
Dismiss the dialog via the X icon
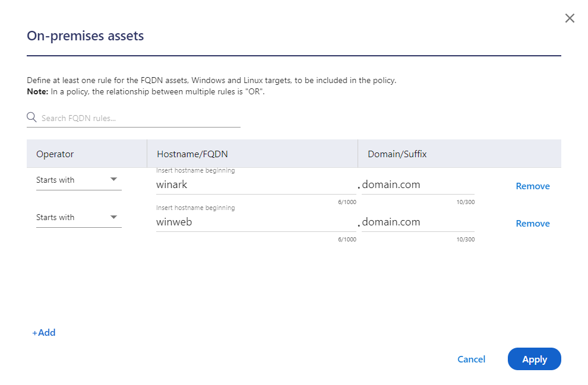coord(570,18)
